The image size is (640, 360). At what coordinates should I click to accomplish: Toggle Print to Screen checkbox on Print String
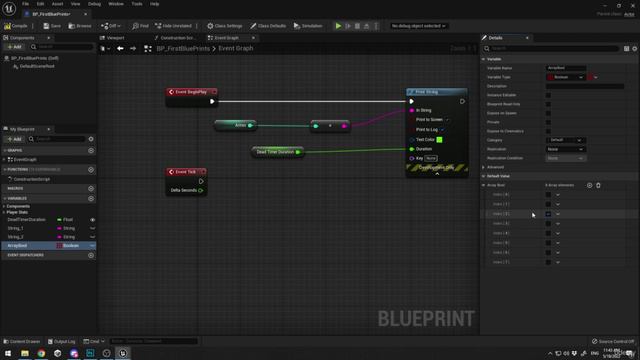click(x=447, y=120)
